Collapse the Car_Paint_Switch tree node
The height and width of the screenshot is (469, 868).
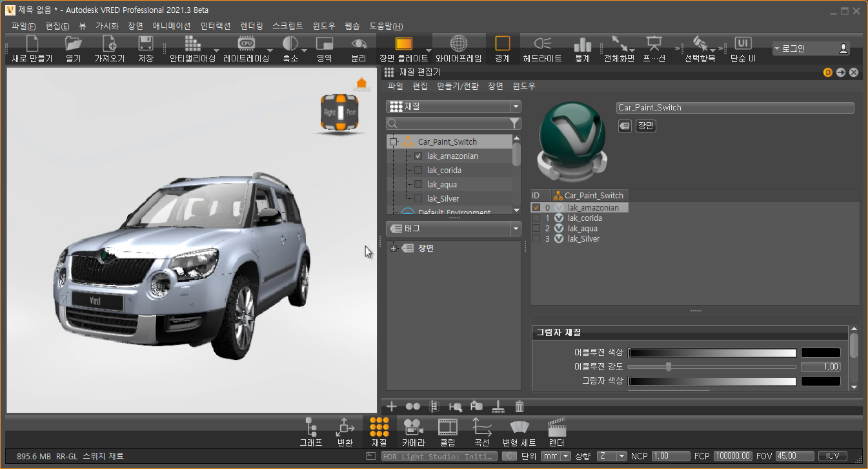pyautogui.click(x=393, y=142)
